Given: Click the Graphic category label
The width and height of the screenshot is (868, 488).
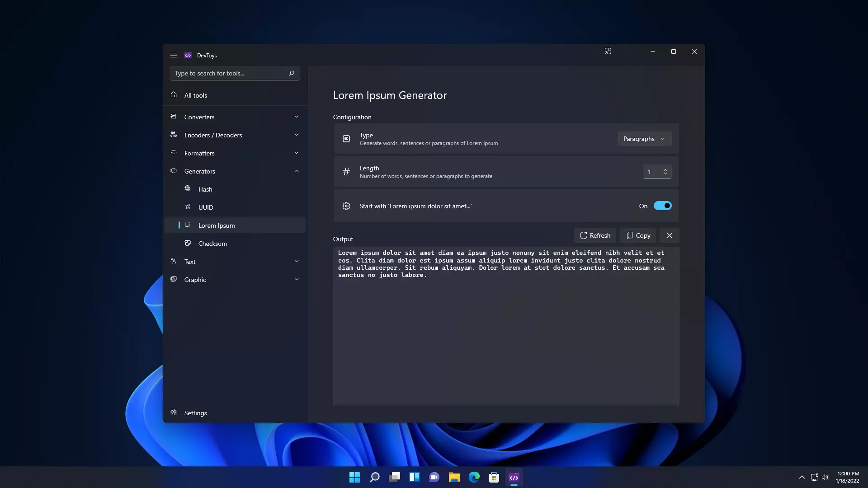Looking at the screenshot, I should pyautogui.click(x=195, y=280).
